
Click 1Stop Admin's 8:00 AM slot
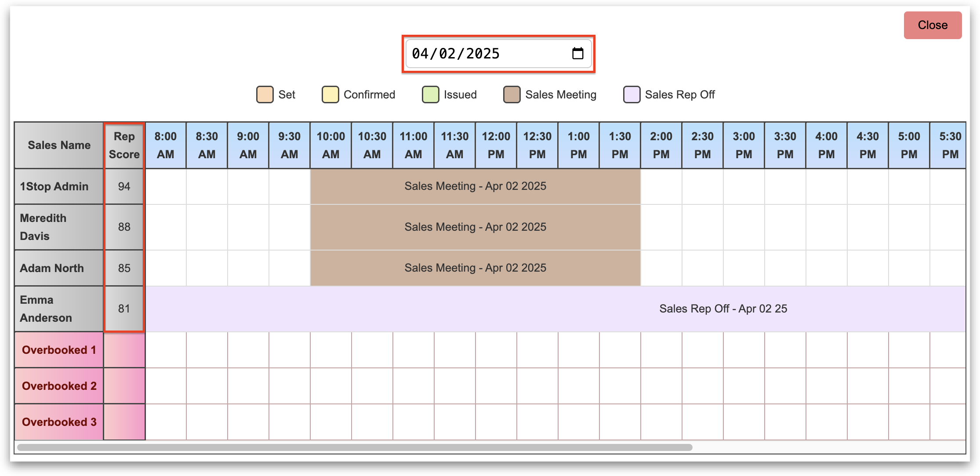166,186
